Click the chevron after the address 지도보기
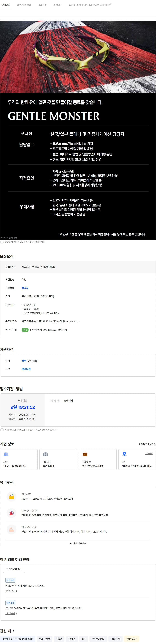This screenshot has width=156, height=644. point(79,322)
